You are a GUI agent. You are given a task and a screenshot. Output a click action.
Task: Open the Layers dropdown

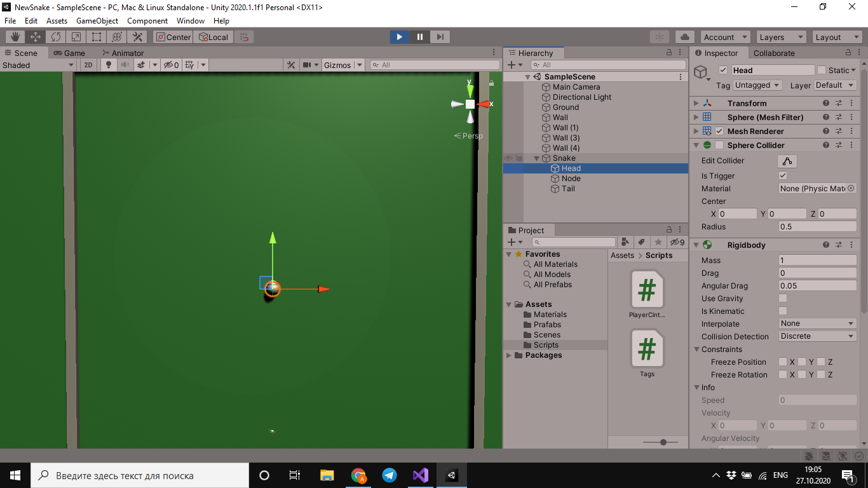point(781,37)
